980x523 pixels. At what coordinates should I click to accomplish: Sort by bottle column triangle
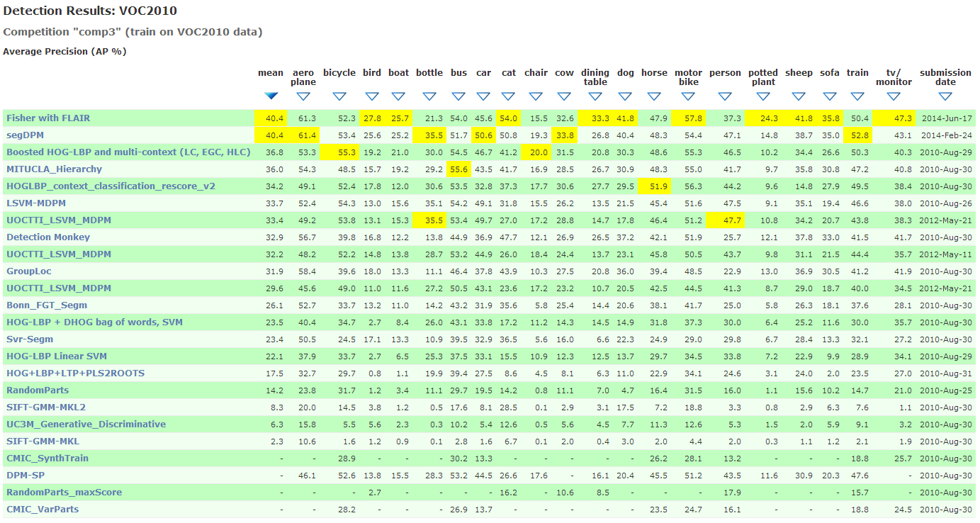429,96
